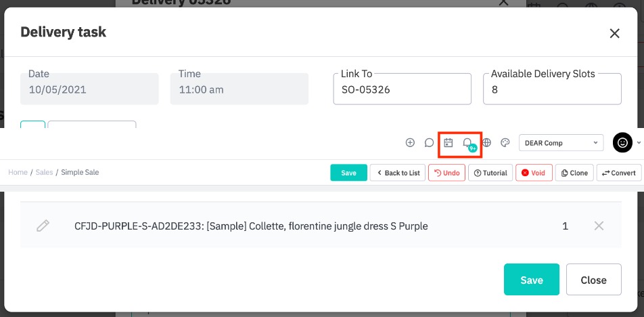This screenshot has height=317, width=644.
Task: Click the globe language icon
Action: [x=486, y=143]
